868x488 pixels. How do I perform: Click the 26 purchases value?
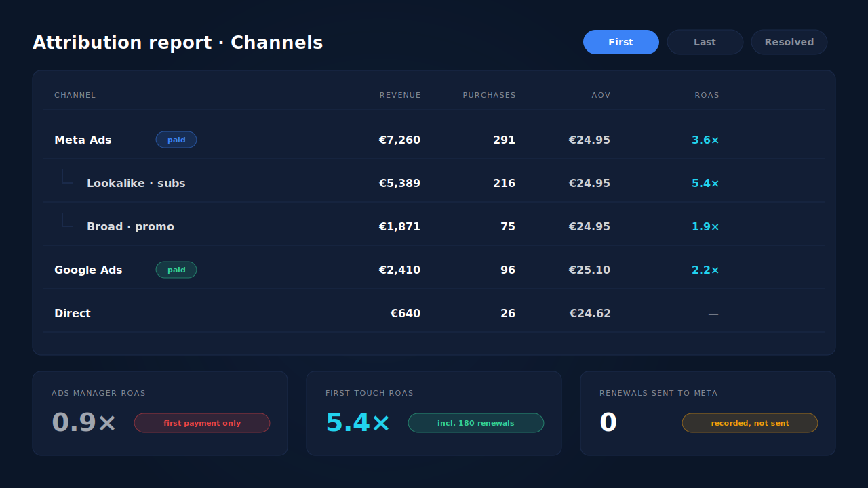(508, 313)
